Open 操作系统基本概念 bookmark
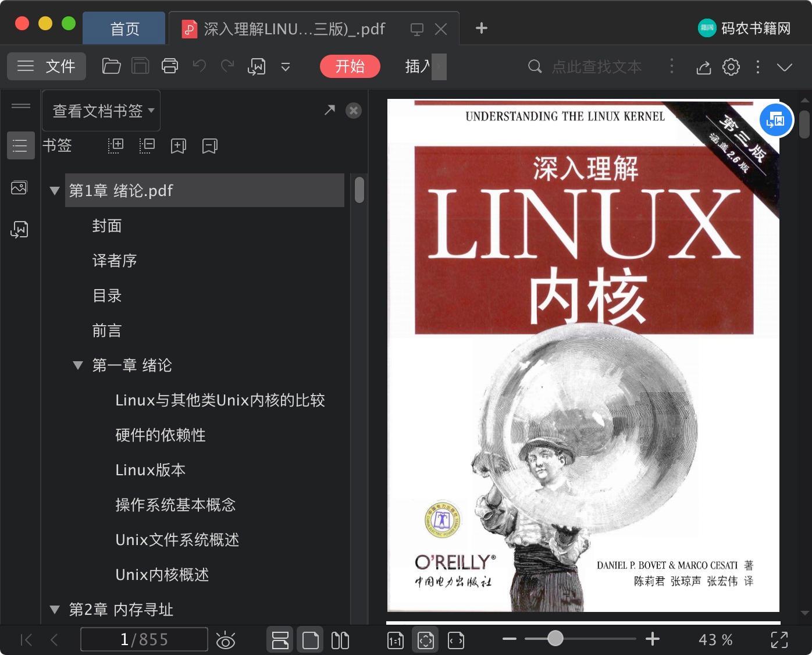This screenshot has height=655, width=812. (x=175, y=505)
